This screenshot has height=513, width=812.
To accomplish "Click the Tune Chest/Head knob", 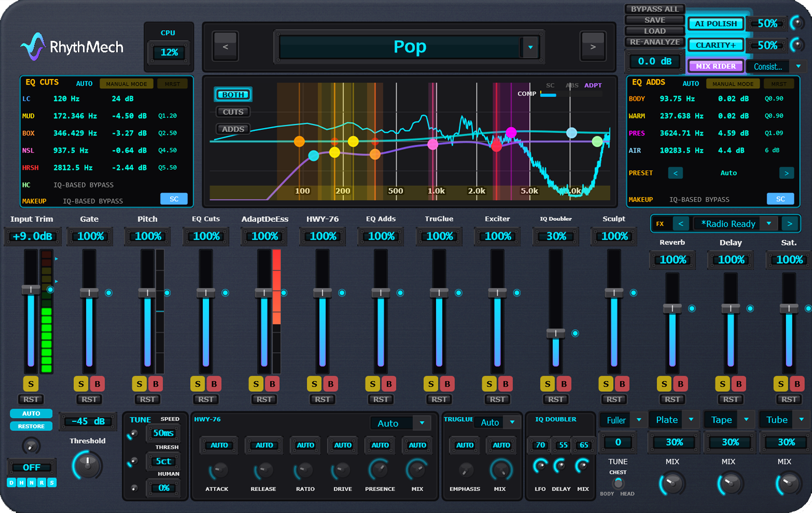I will point(618,483).
